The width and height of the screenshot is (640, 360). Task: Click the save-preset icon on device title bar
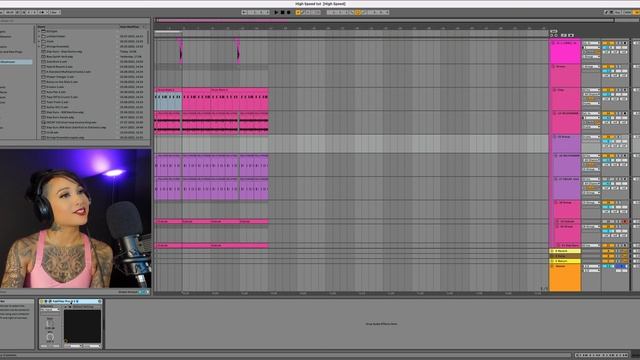[99, 302]
